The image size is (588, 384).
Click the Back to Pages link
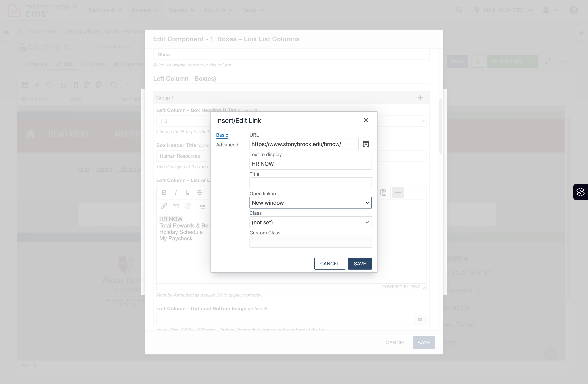41,31
